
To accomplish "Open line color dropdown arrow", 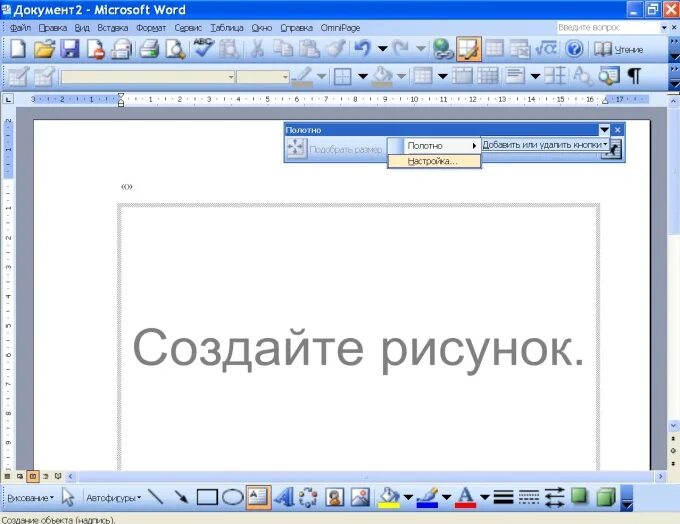I will coord(446,497).
